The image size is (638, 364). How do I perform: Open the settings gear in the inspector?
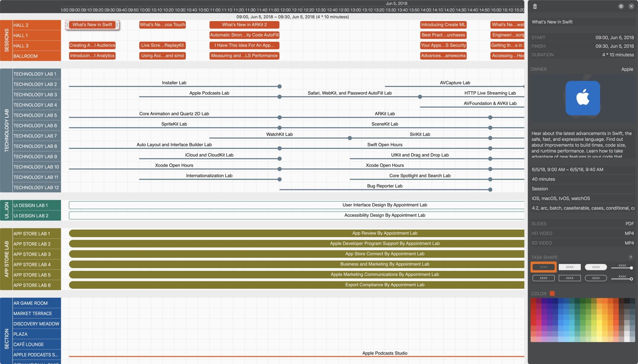pyautogui.click(x=621, y=6)
